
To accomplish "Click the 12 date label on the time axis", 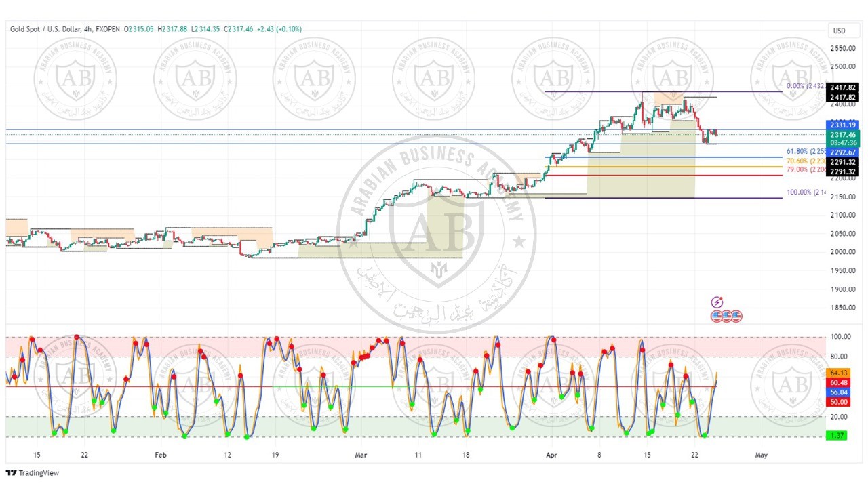I will pos(228,455).
